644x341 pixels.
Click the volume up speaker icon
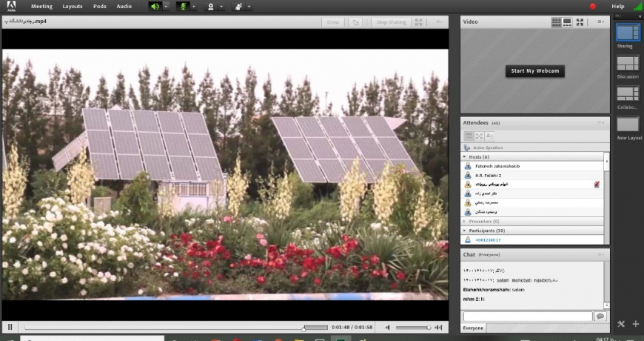[438, 328]
